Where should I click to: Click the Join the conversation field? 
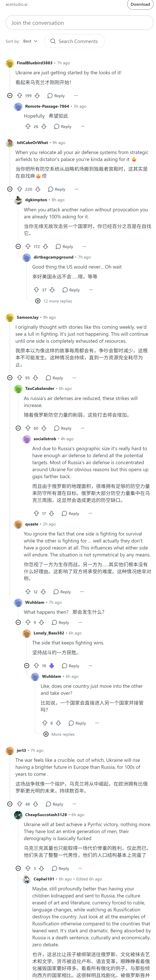pyautogui.click(x=79, y=23)
